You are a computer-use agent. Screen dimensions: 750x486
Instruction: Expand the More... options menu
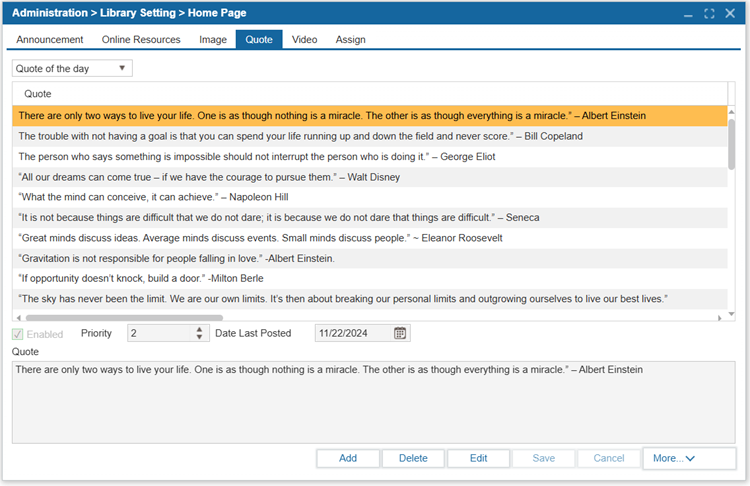[x=689, y=458]
